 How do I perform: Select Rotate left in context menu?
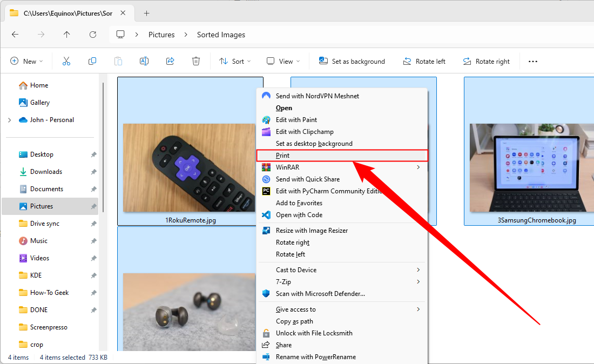[342, 254]
